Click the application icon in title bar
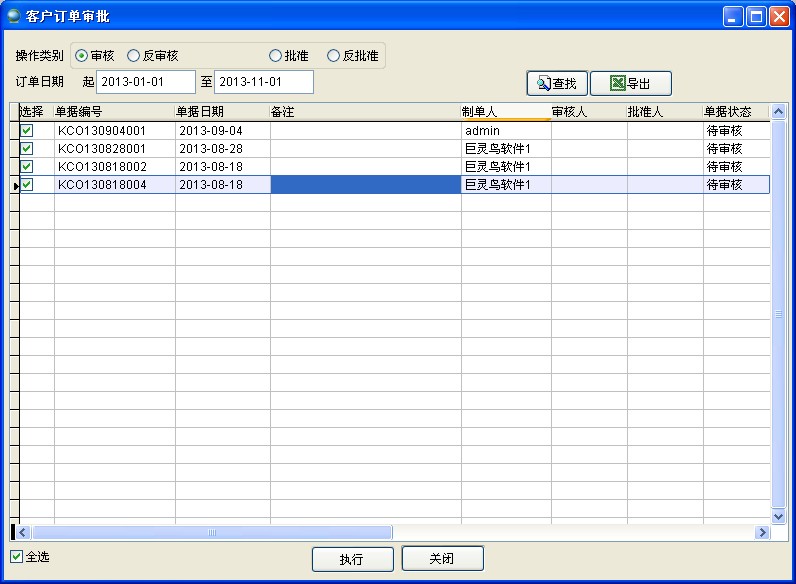 pos(14,15)
